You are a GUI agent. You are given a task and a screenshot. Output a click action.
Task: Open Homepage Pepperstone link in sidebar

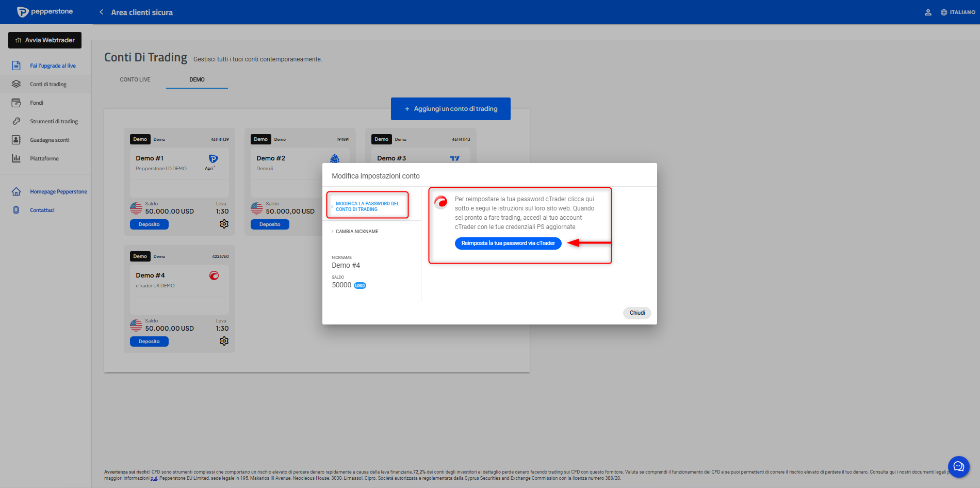pos(58,191)
